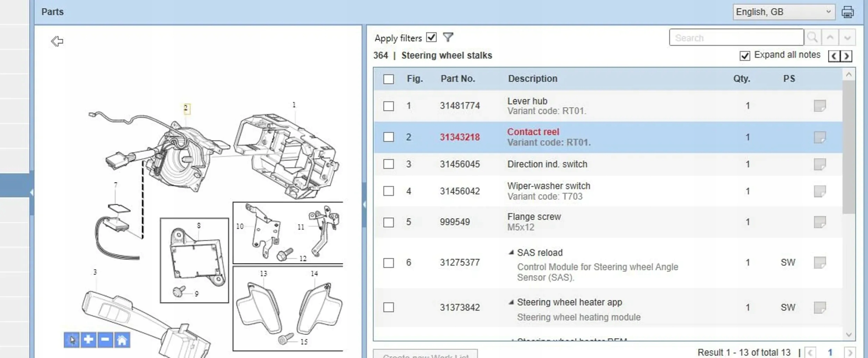Select part number 31456045
Viewport: 868px width, 358px height.
(460, 164)
